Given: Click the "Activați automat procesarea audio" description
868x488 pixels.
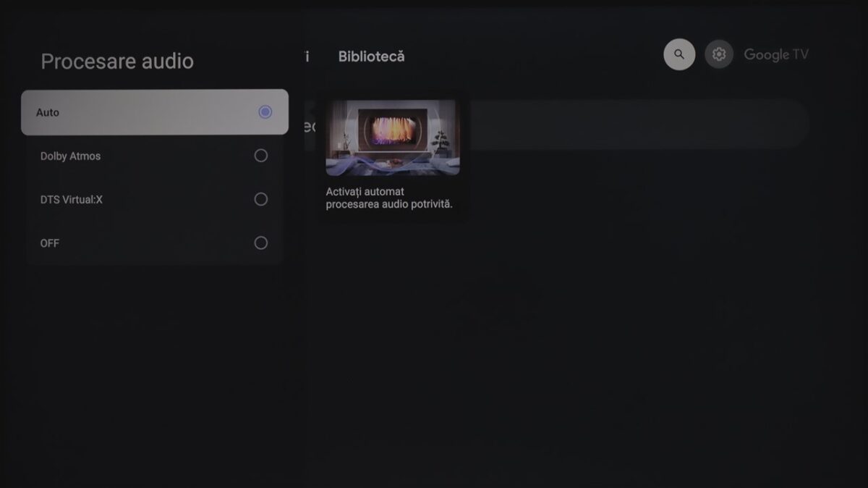Looking at the screenshot, I should pyautogui.click(x=389, y=198).
